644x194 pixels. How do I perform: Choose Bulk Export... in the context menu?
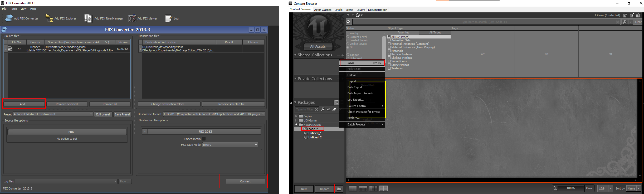click(x=356, y=87)
